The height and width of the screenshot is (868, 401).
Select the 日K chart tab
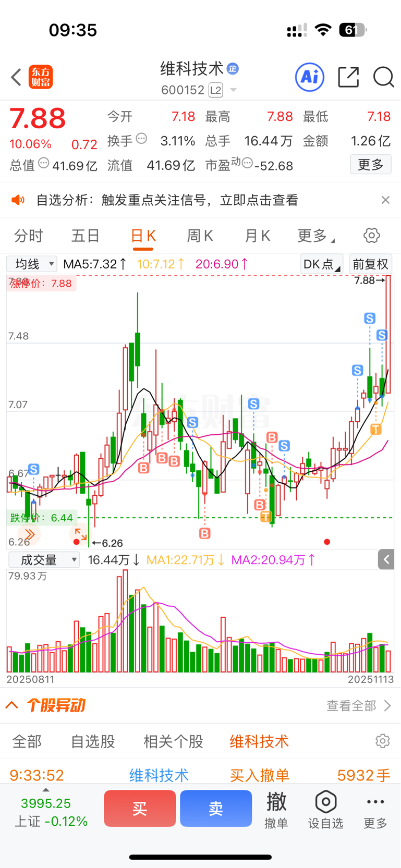pyautogui.click(x=143, y=236)
